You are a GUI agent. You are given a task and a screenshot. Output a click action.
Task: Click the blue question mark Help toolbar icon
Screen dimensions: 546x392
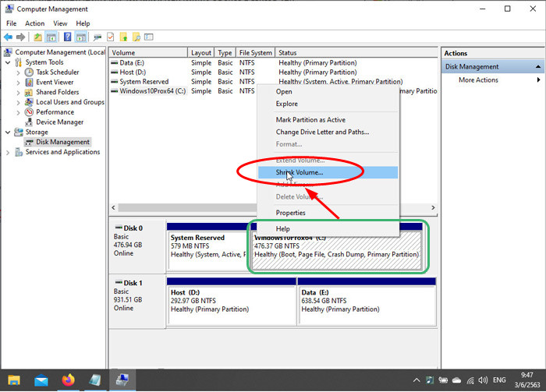pos(68,37)
